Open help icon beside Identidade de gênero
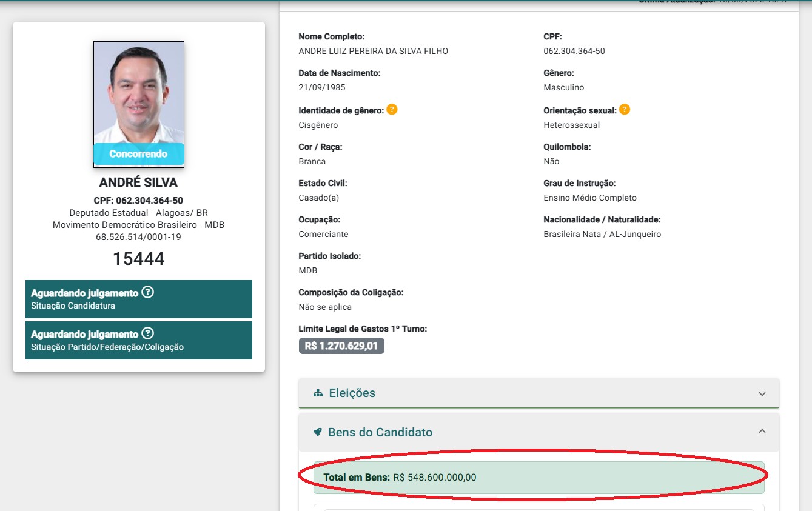 392,110
